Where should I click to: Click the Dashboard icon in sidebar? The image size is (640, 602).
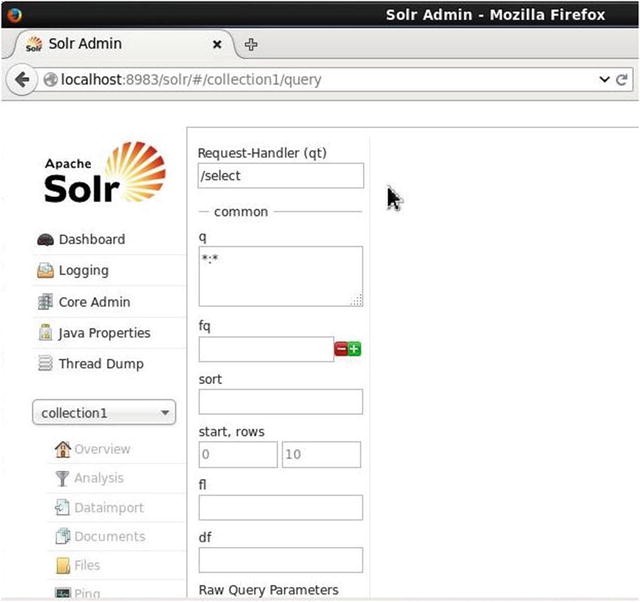(45, 240)
